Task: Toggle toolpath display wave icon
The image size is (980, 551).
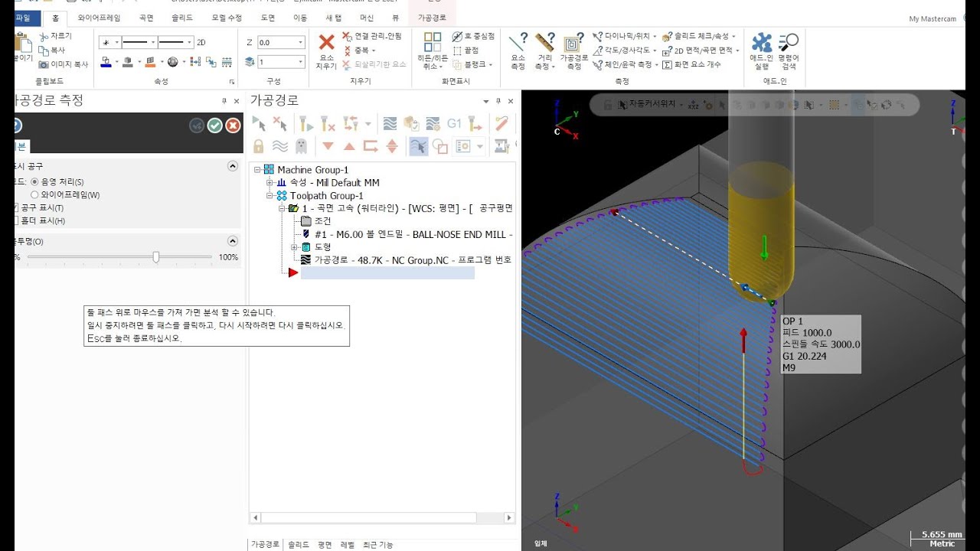Action: click(280, 145)
